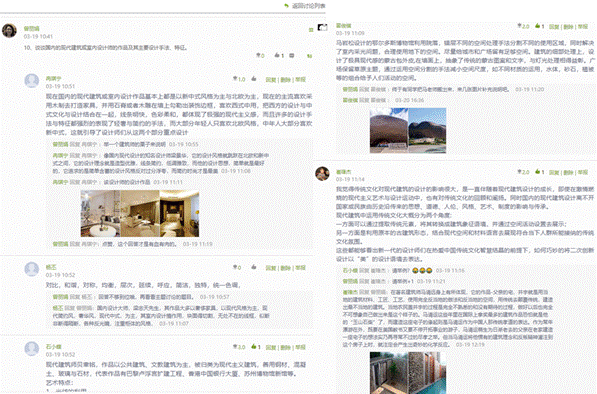Like the main topic post from 03-19 10:41
The image size is (597, 394).
pos(277,56)
